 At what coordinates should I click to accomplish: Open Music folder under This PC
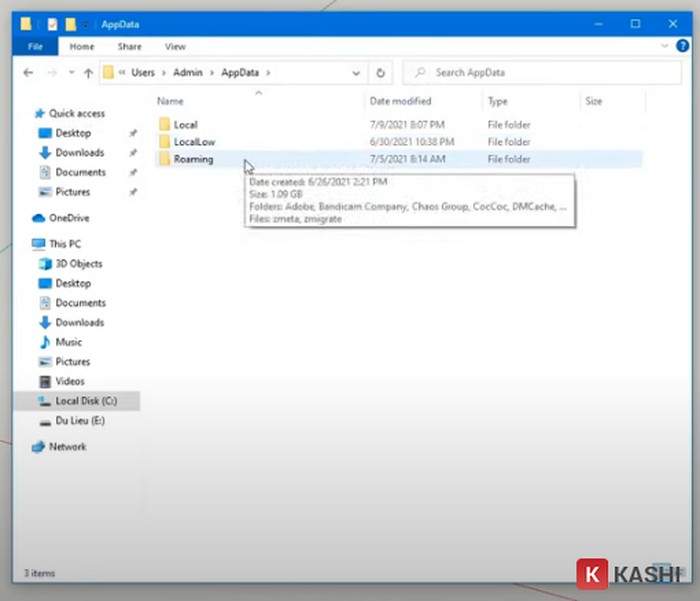69,342
